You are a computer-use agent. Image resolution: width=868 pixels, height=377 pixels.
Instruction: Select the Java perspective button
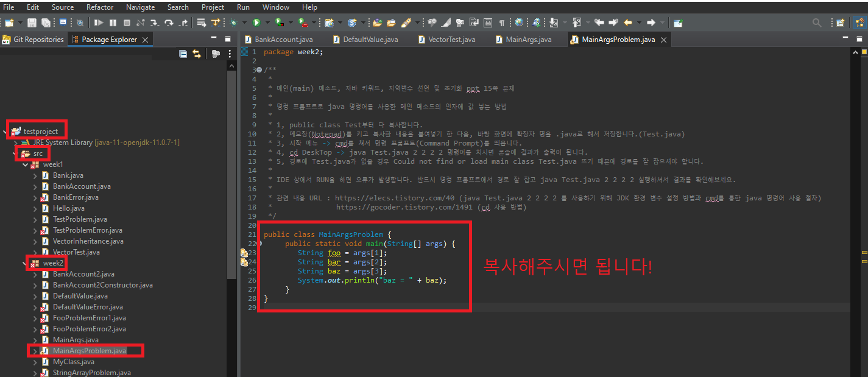coord(859,23)
